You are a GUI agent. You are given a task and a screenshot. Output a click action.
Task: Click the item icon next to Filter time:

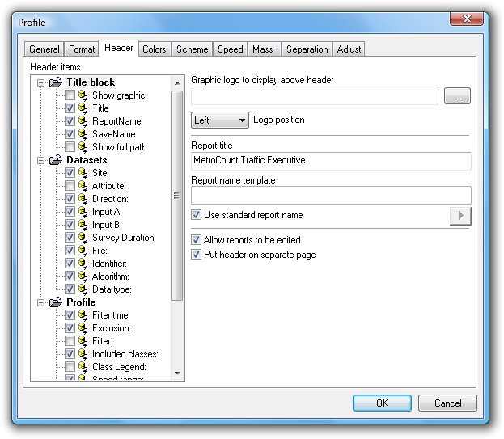tap(83, 315)
